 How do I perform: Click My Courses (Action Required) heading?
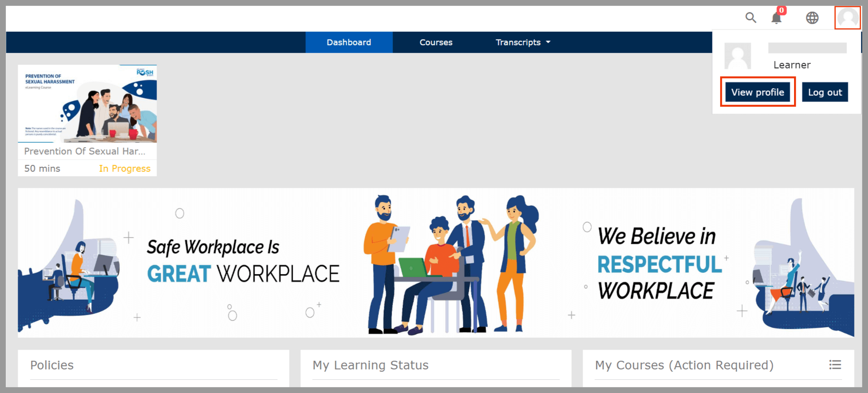click(x=684, y=365)
